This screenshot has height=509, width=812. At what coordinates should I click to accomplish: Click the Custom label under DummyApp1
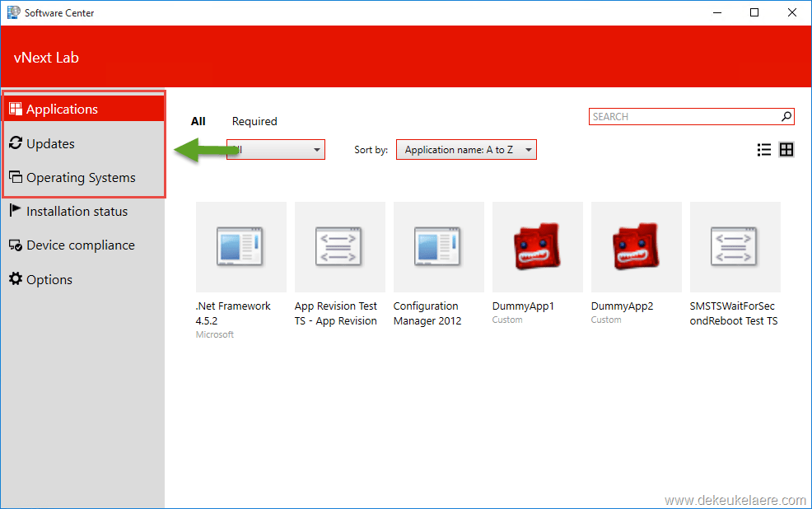tap(507, 320)
